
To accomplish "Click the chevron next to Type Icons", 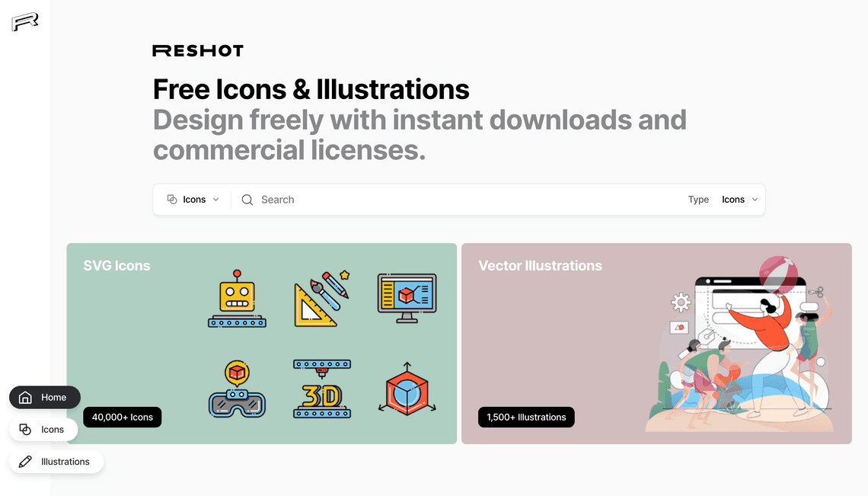I will (x=755, y=200).
